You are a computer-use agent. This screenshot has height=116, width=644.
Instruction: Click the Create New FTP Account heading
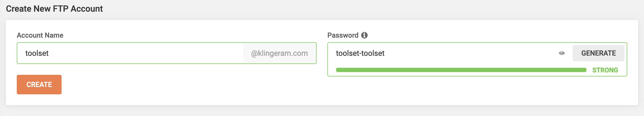(x=54, y=9)
